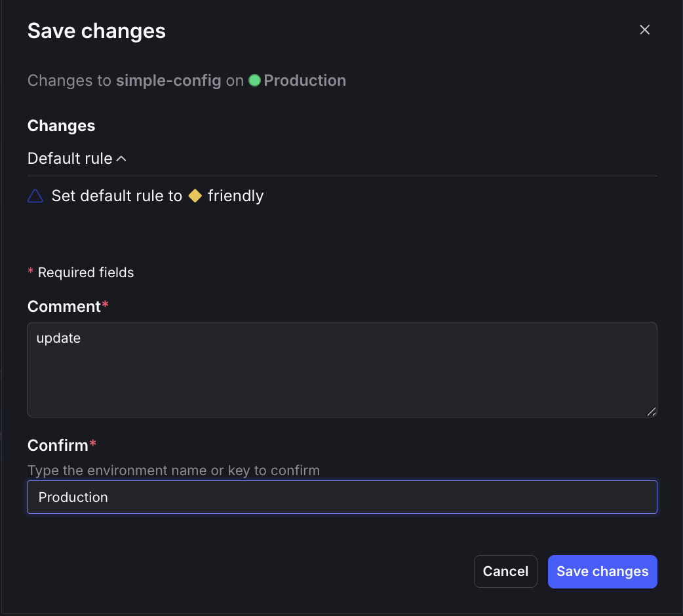The width and height of the screenshot is (683, 616).
Task: Click the red asterisk next to Confirm
Action: (92, 442)
